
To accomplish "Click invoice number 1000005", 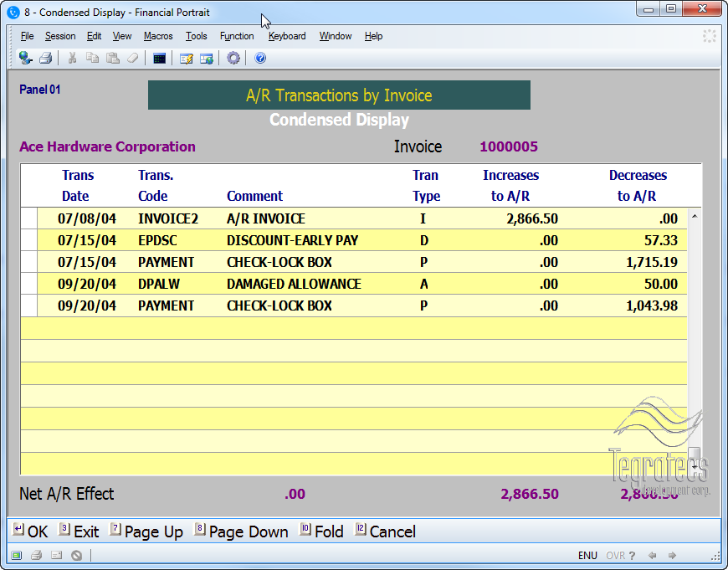I will coord(509,146).
